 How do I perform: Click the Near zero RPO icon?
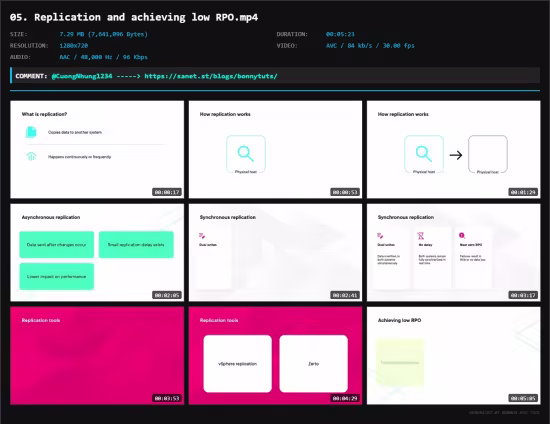tap(462, 235)
